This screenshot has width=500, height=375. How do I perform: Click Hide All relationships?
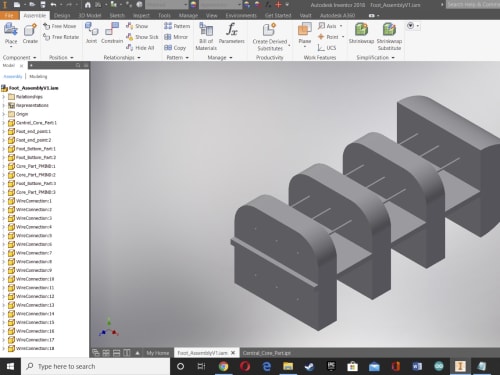coord(140,48)
